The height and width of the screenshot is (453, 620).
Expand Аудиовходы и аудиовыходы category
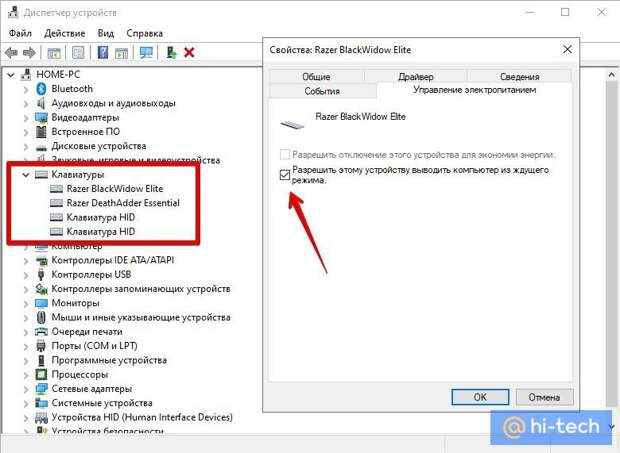coord(26,104)
